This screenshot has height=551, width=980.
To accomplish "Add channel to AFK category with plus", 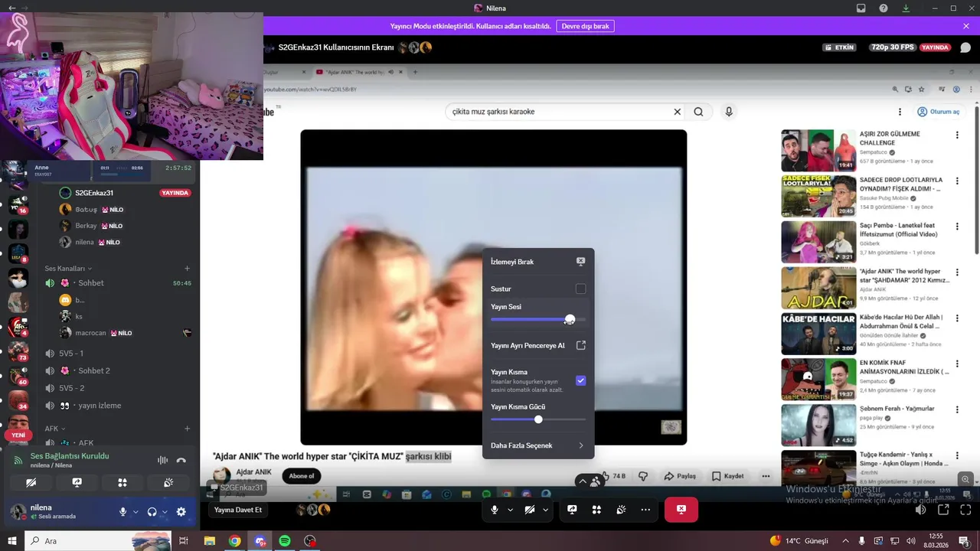I will (x=188, y=429).
